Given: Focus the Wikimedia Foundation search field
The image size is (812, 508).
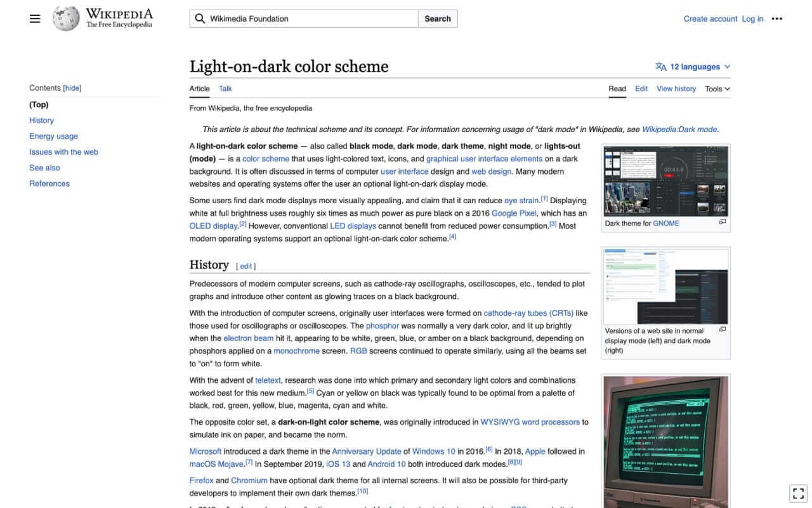Looking at the screenshot, I should click(304, 18).
